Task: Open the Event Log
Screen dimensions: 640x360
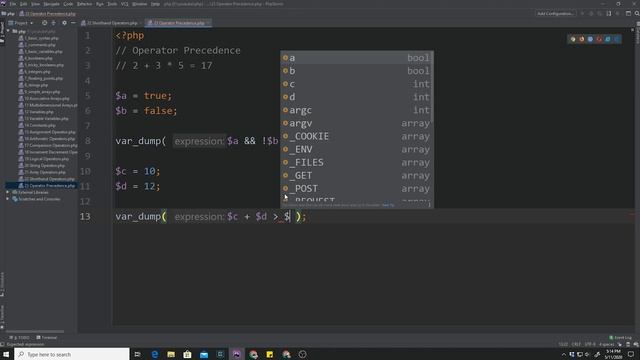Action: (620, 338)
